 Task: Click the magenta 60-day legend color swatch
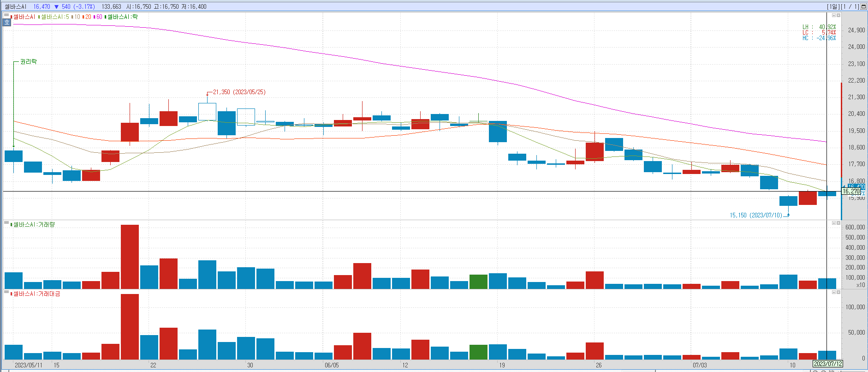(x=94, y=17)
